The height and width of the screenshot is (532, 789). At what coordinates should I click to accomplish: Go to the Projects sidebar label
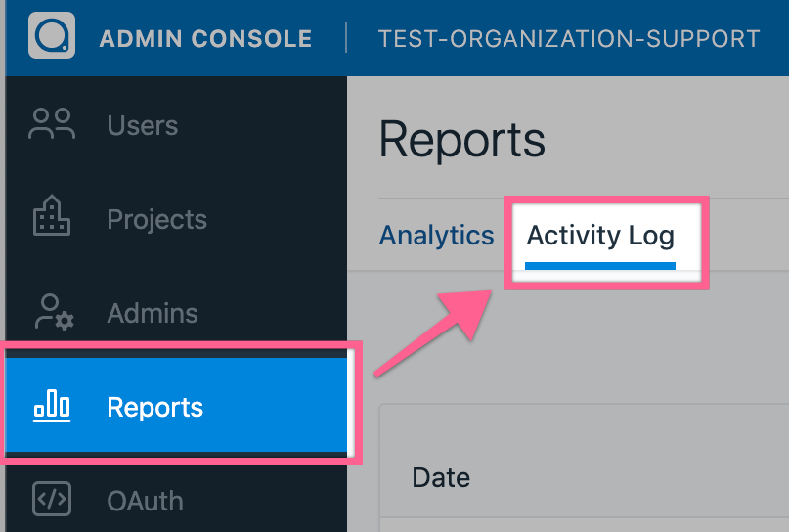pos(156,219)
